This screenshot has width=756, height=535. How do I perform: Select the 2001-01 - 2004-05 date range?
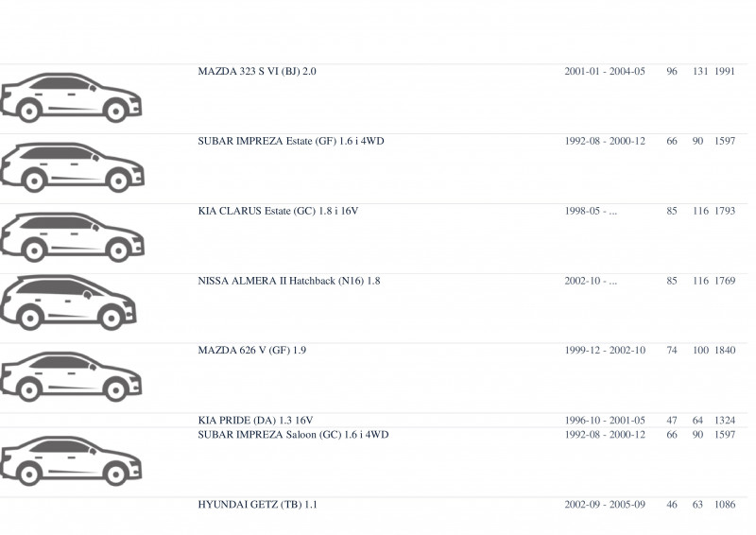(605, 72)
